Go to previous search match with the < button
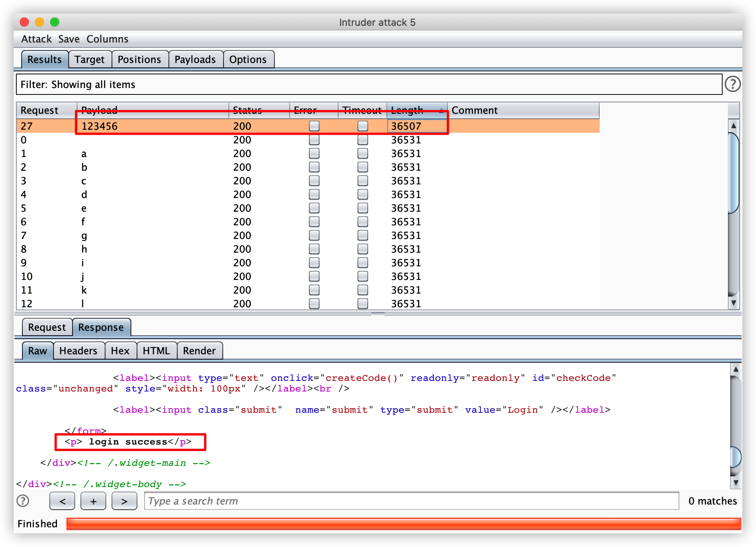Screen dimensions: 756x547 point(62,501)
